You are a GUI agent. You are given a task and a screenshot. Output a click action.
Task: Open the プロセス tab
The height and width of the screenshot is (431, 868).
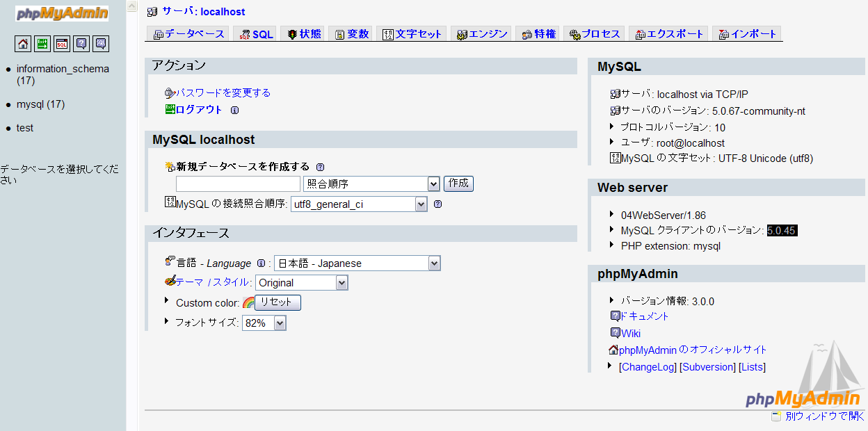[x=593, y=34]
